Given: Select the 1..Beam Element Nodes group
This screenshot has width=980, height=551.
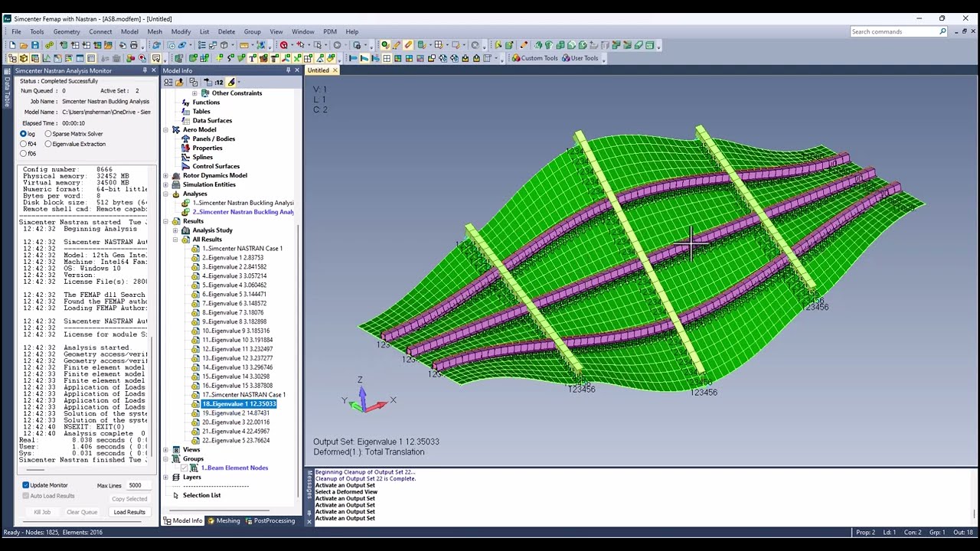Looking at the screenshot, I should (234, 468).
